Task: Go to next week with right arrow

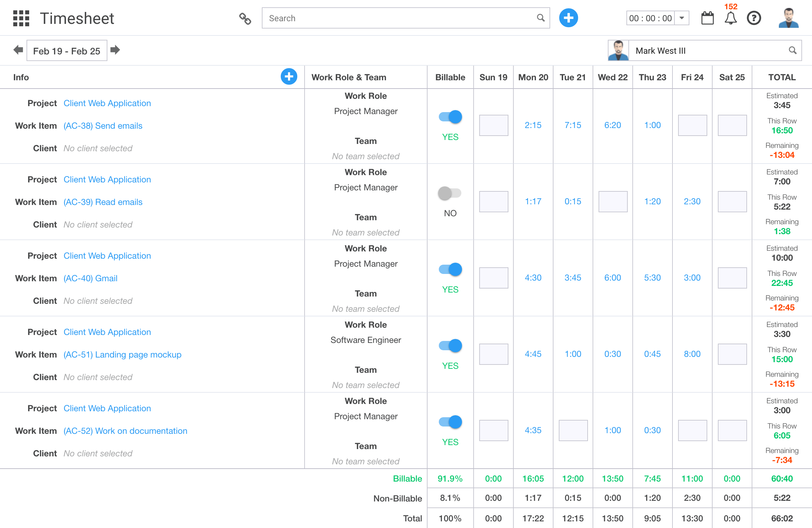Action: pyautogui.click(x=115, y=50)
